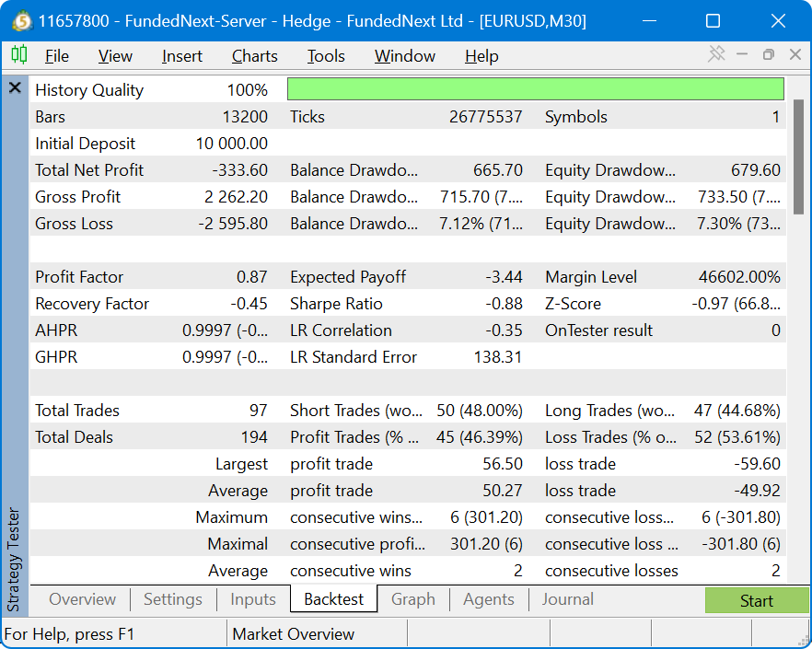Click maximal consecutive loss value -301.80 (6)
Image resolution: width=812 pixels, height=649 pixels.
click(740, 544)
